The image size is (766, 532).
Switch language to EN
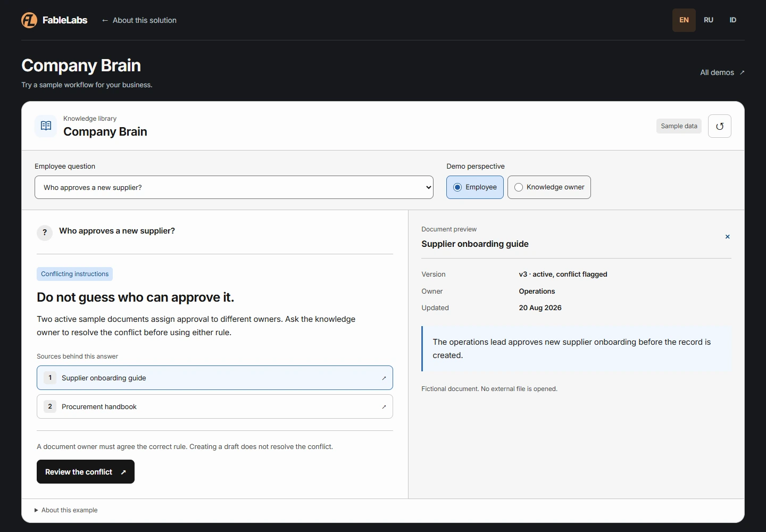tap(684, 20)
